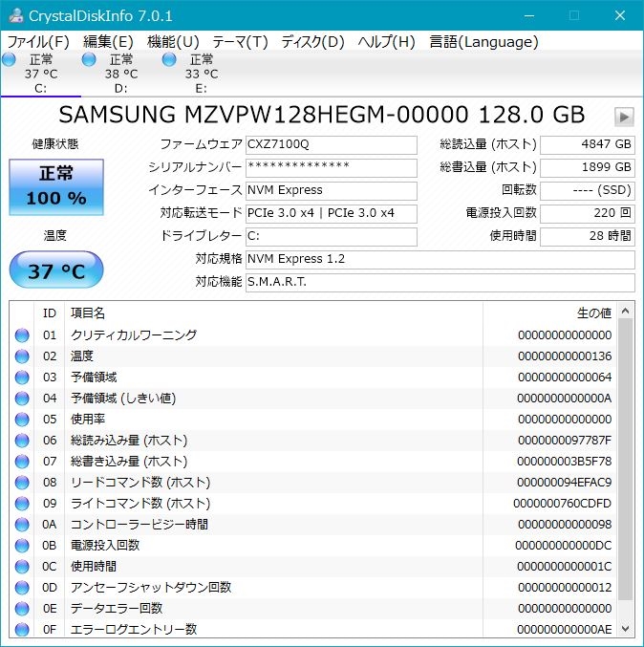The width and height of the screenshot is (644, 647).
Task: Click the ID column header
Action: [49, 313]
